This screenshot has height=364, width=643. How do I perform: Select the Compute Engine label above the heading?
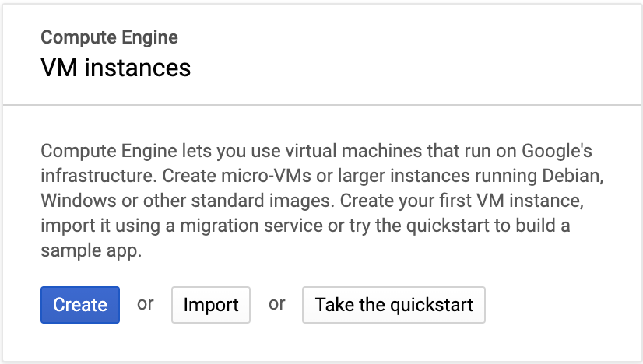click(x=109, y=37)
